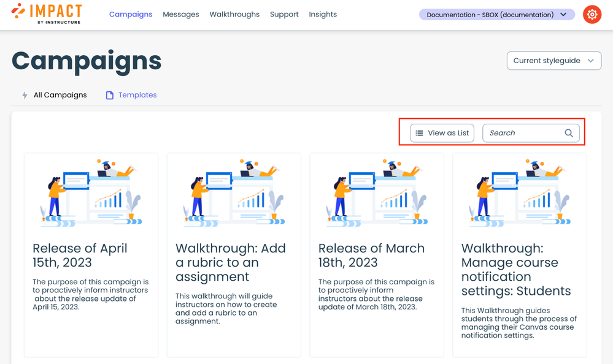Click the lightning bolt All Campaigns icon
Viewport: 613px width, 364px height.
(x=25, y=96)
